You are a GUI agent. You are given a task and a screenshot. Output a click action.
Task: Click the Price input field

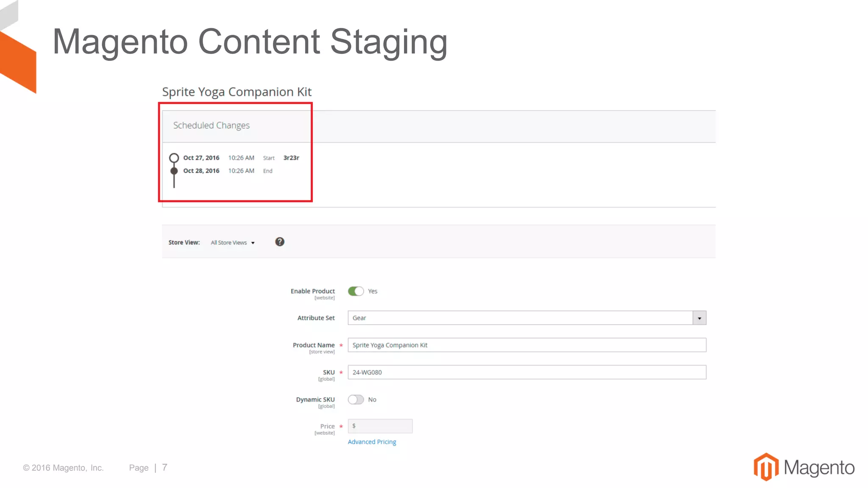click(x=380, y=426)
